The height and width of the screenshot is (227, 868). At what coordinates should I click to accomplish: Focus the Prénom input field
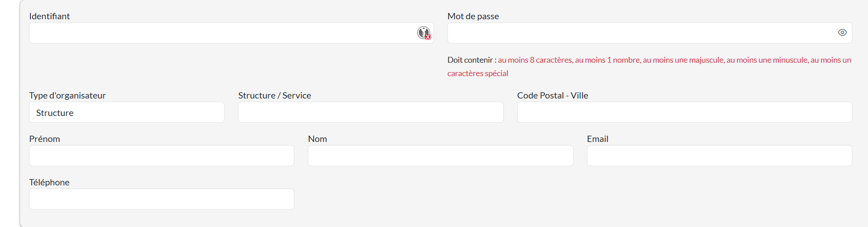tap(162, 156)
